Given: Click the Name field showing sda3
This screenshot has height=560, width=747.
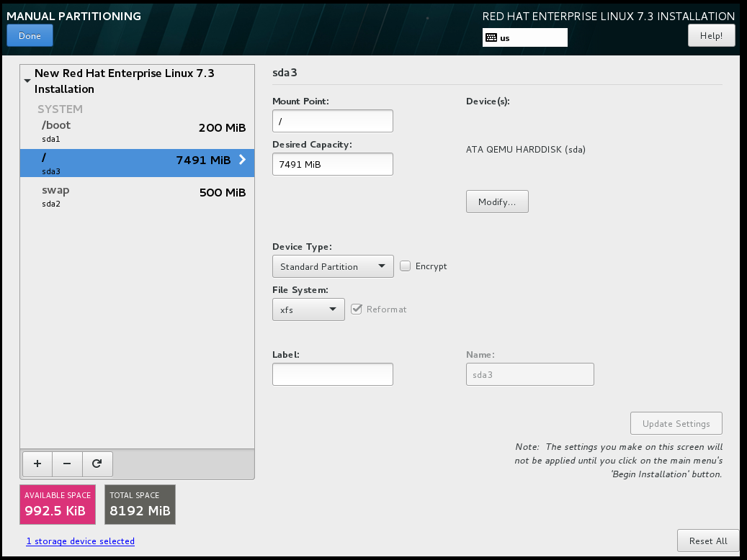Looking at the screenshot, I should pos(529,374).
